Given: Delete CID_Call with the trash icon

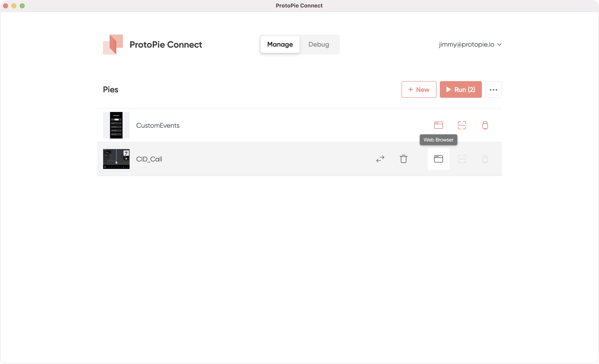Looking at the screenshot, I should tap(403, 159).
